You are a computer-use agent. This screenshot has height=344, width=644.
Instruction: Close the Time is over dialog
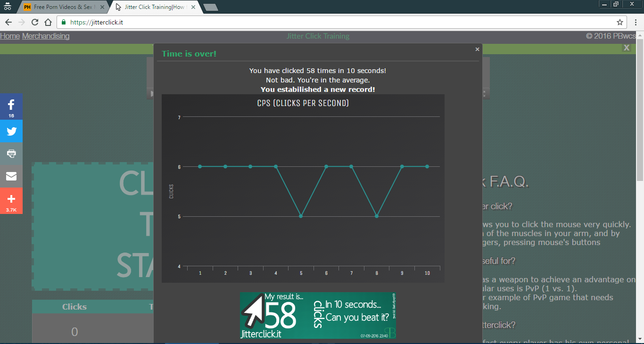click(477, 49)
